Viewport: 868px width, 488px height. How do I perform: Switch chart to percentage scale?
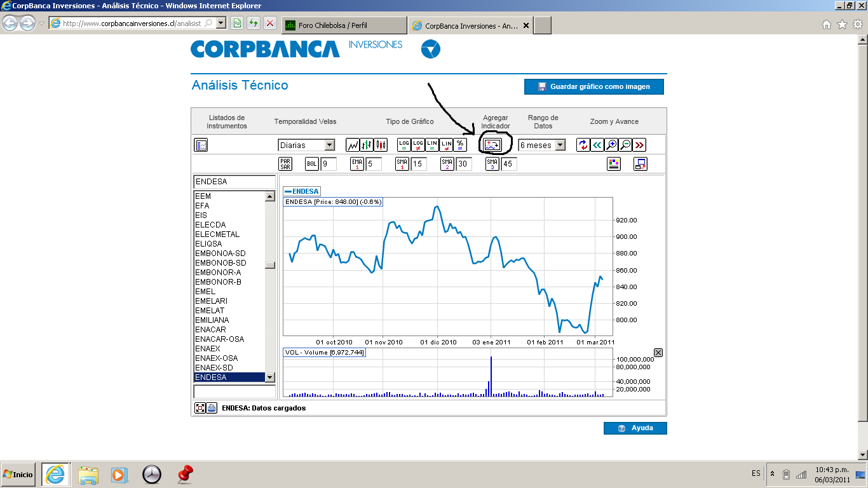[460, 145]
